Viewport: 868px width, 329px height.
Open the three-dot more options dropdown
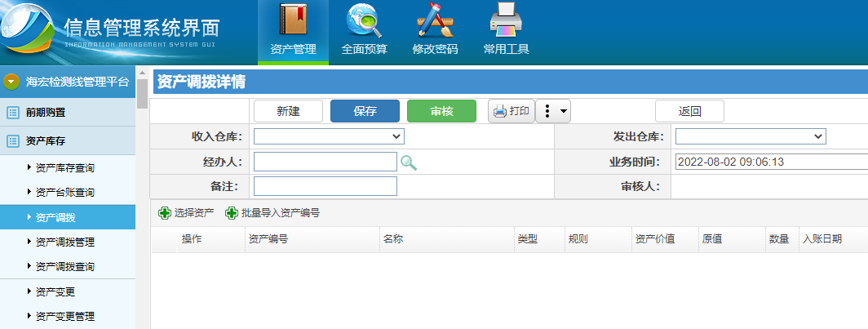(x=553, y=111)
